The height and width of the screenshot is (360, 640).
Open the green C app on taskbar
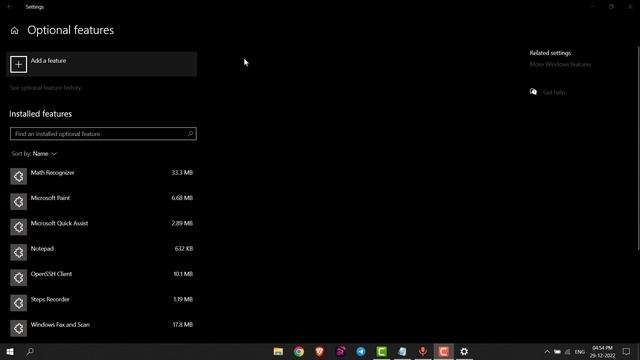(382, 351)
